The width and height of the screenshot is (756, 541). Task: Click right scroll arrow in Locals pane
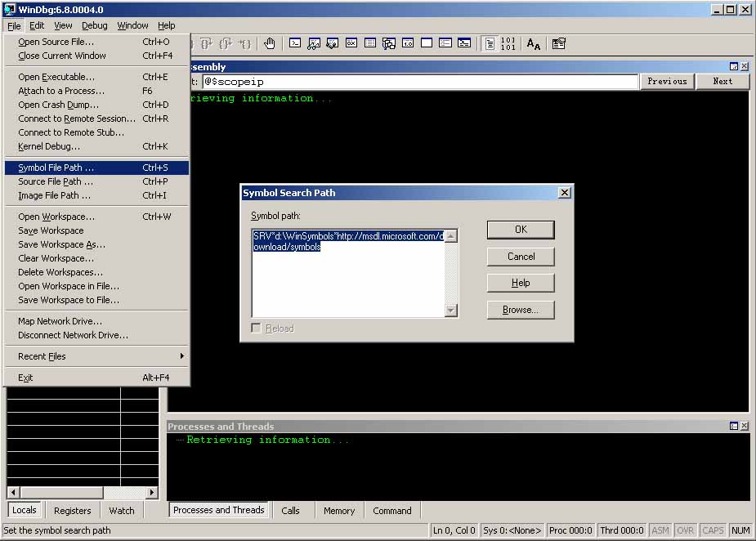click(152, 492)
